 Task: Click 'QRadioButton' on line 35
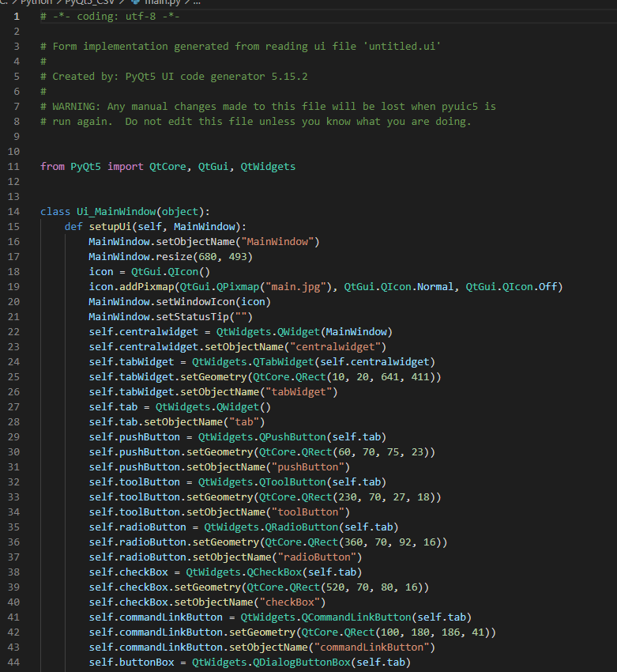[x=302, y=527]
